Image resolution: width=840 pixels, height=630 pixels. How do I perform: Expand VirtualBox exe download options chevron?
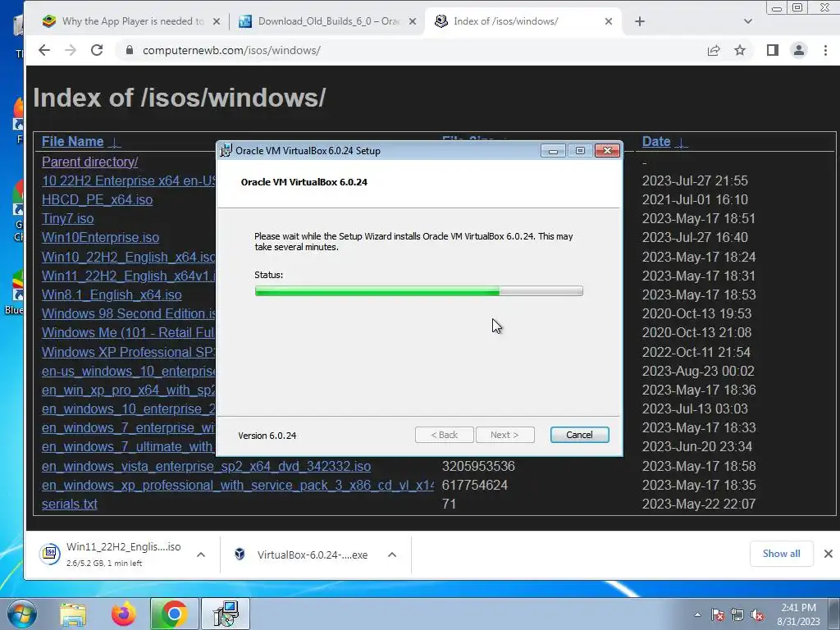(x=392, y=555)
